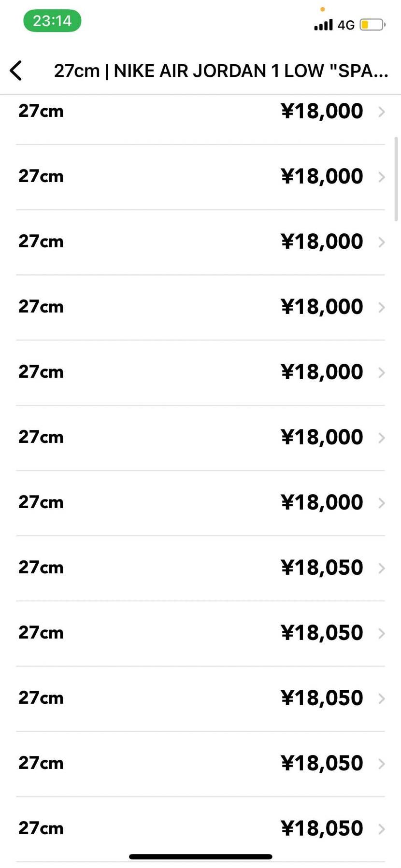
Task: Select the third ¥18,000 price from the top
Action: pyautogui.click(x=322, y=242)
